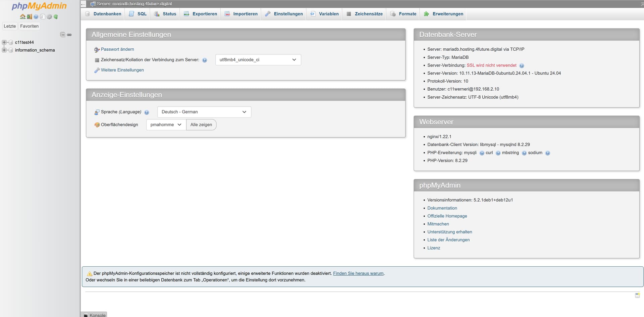The image size is (644, 317).
Task: Expand the c11test44 database tree node
Action: (4, 42)
